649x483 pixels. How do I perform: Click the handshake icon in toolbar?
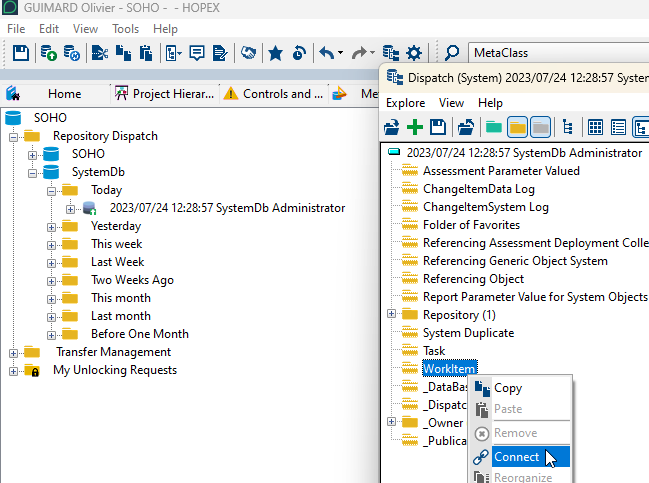[248, 53]
